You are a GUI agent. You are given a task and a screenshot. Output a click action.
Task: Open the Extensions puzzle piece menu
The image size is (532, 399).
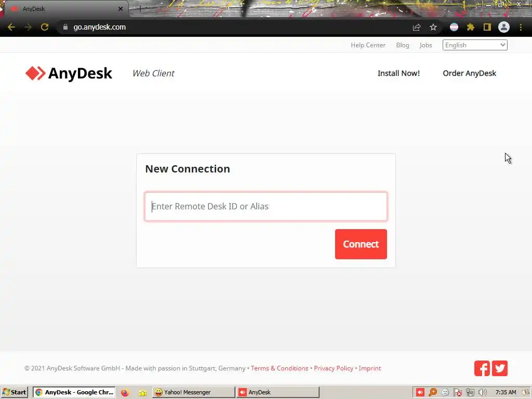click(471, 27)
